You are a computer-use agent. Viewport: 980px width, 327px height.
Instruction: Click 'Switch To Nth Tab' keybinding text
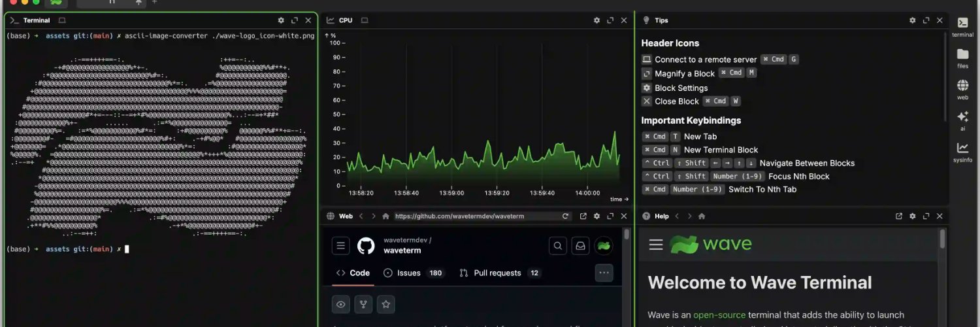point(762,189)
